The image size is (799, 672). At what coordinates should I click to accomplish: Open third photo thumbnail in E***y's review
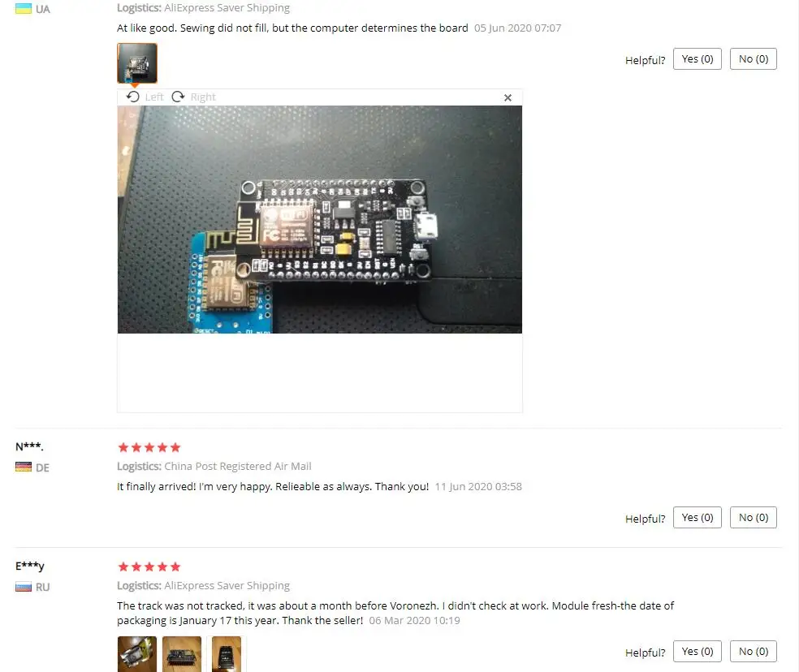pos(227,654)
